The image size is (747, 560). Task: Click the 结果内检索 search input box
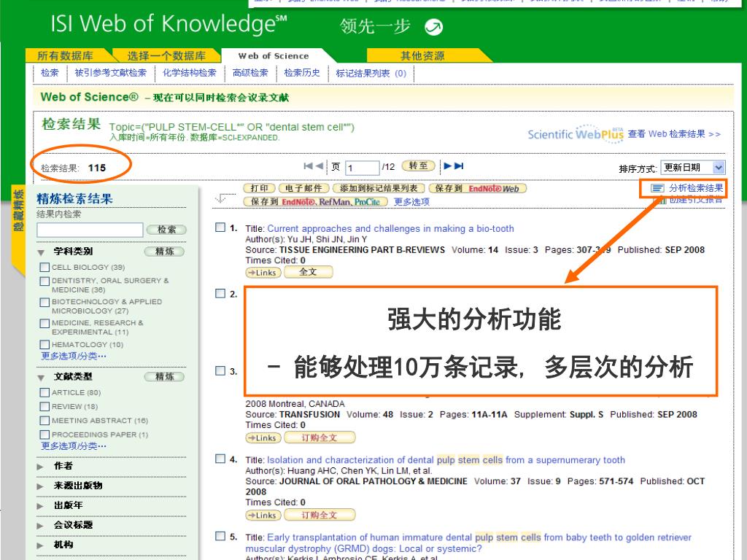point(90,230)
